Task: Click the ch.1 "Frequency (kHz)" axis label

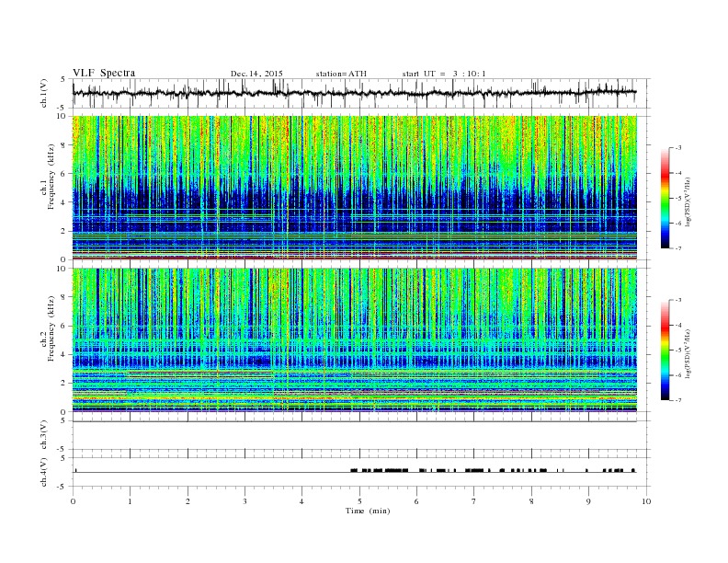Action: point(51,177)
